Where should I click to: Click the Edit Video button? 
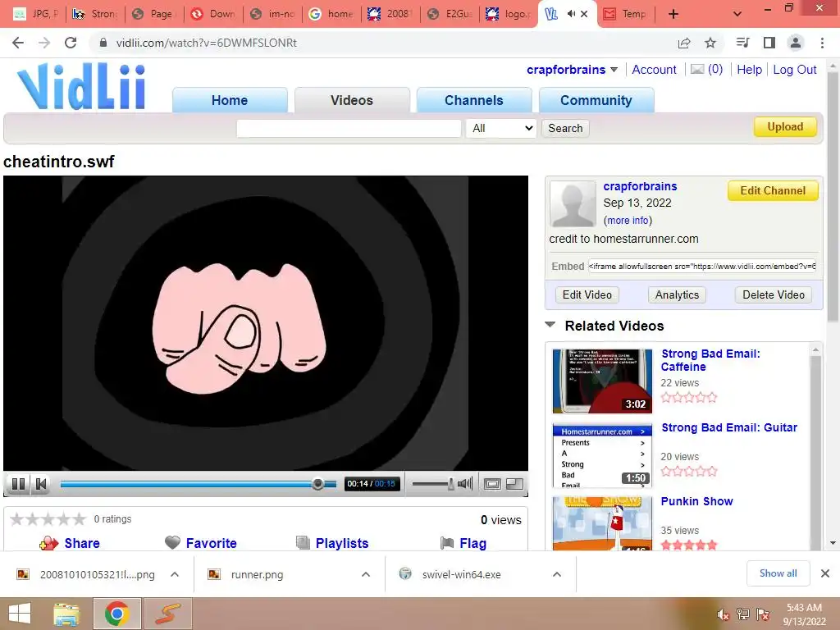coord(587,294)
